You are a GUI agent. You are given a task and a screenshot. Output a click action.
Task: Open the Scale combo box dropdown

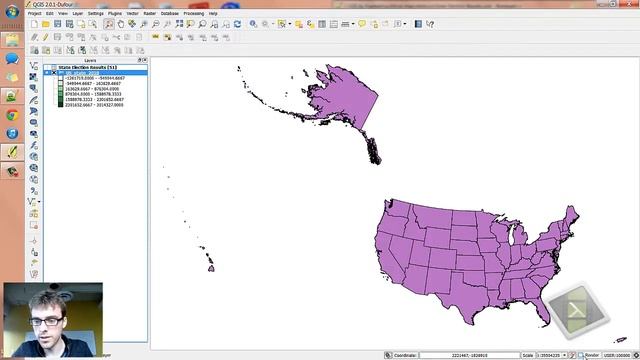(x=564, y=356)
